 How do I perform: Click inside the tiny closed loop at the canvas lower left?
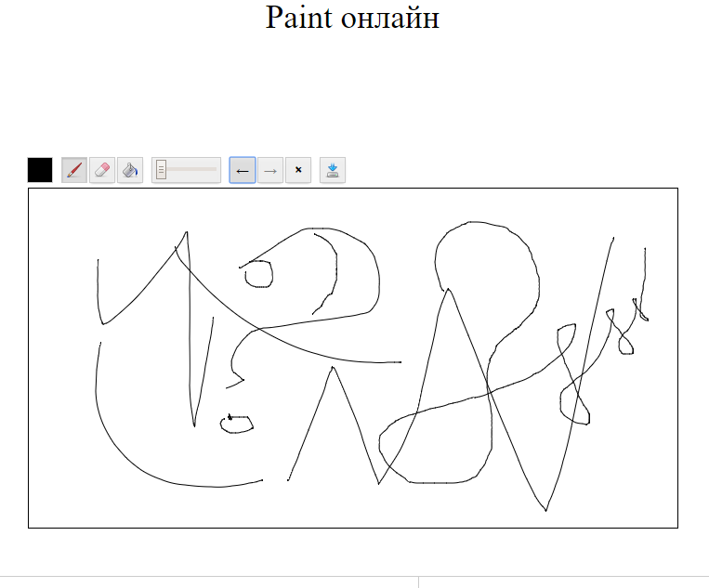click(x=237, y=424)
